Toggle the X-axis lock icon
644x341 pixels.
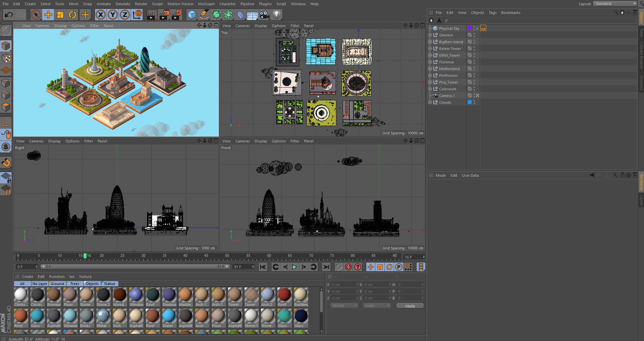click(100, 15)
